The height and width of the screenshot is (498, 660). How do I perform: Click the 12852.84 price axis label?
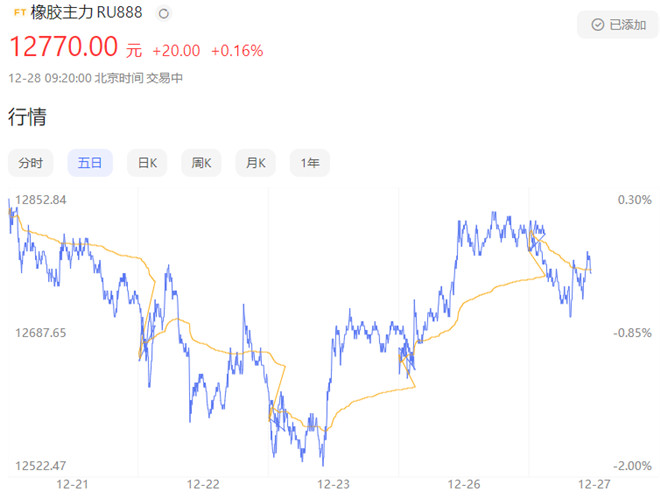tap(41, 200)
